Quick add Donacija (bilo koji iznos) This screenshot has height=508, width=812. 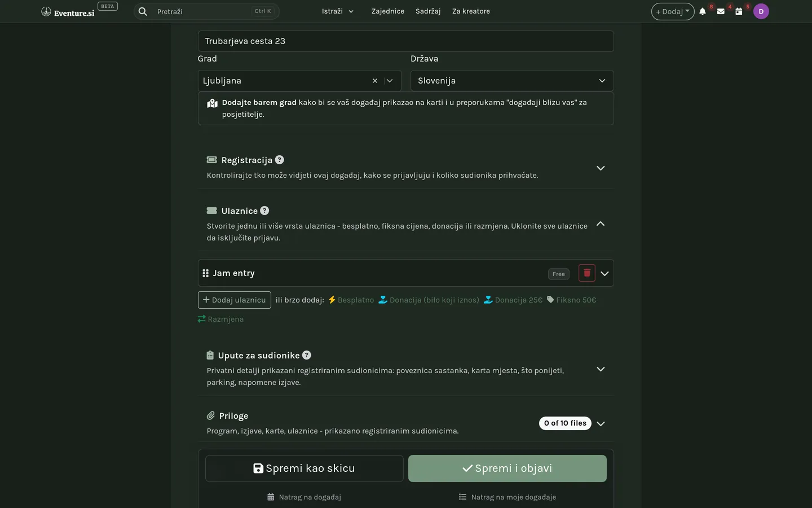pyautogui.click(x=429, y=300)
